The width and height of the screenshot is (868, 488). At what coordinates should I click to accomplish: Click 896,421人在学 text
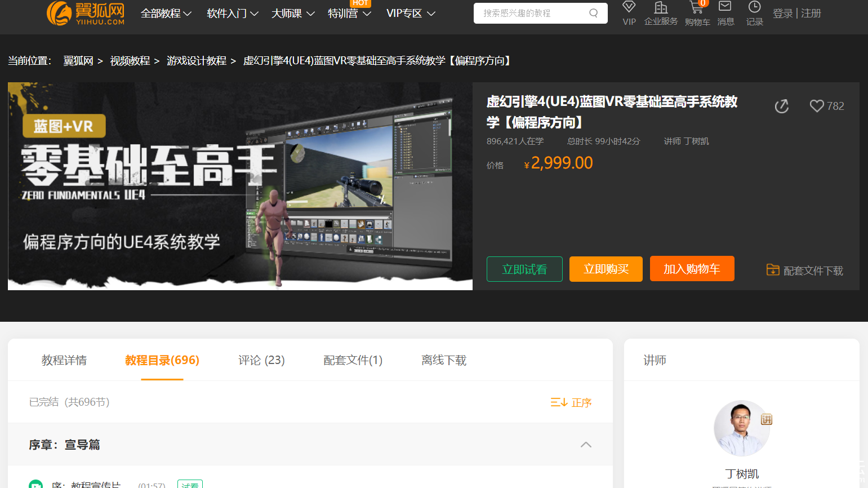(x=515, y=141)
